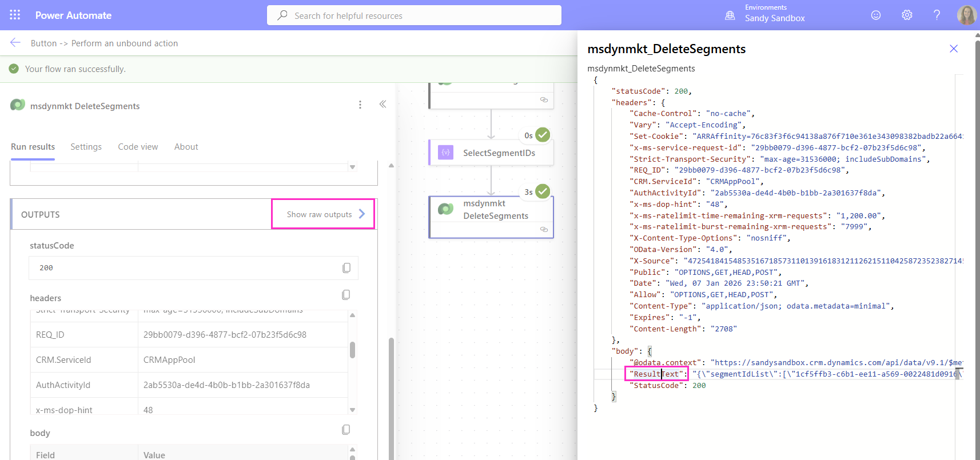Click the body table scroll up arrow

pos(352,450)
